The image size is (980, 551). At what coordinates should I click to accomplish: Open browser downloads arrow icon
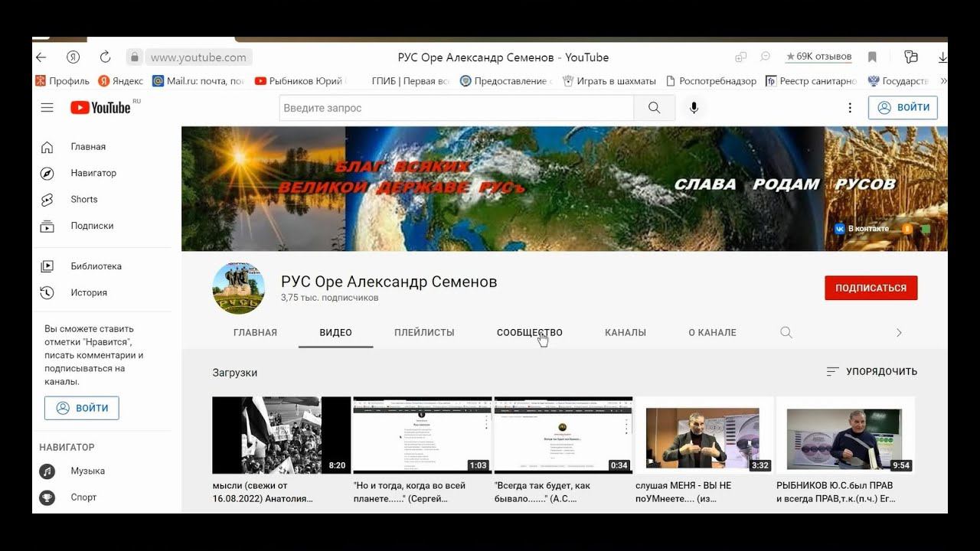[x=942, y=57]
